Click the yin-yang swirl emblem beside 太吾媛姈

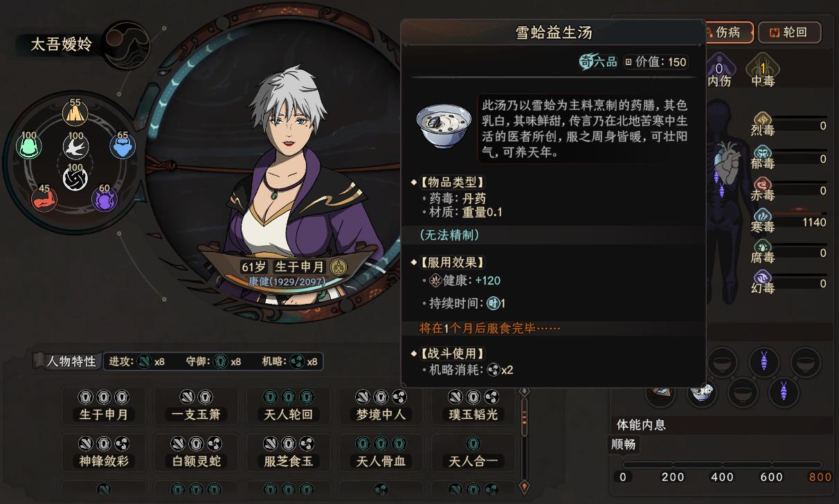[127, 44]
